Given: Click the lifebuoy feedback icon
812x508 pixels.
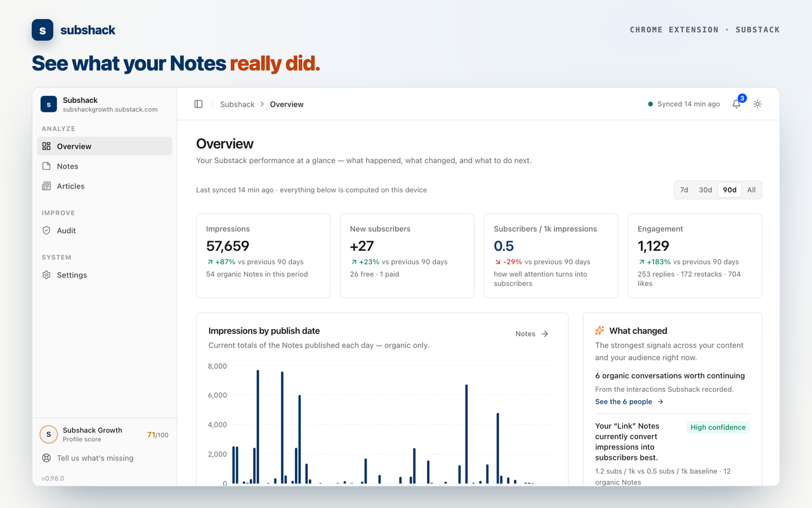Looking at the screenshot, I should click(x=46, y=458).
